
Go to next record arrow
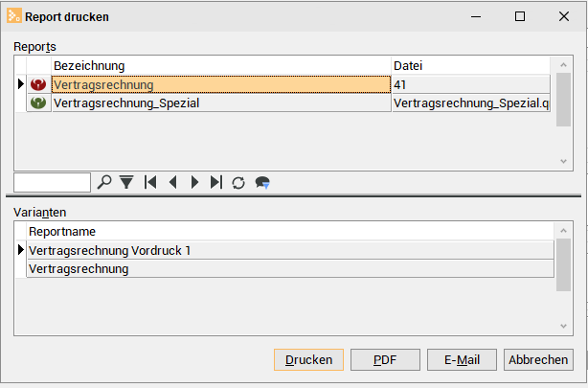pyautogui.click(x=194, y=182)
